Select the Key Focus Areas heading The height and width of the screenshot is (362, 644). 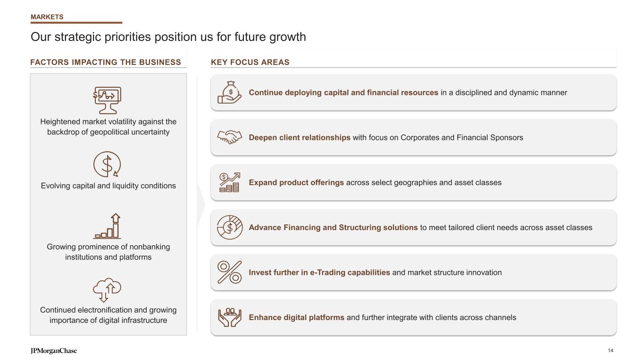[x=250, y=62]
